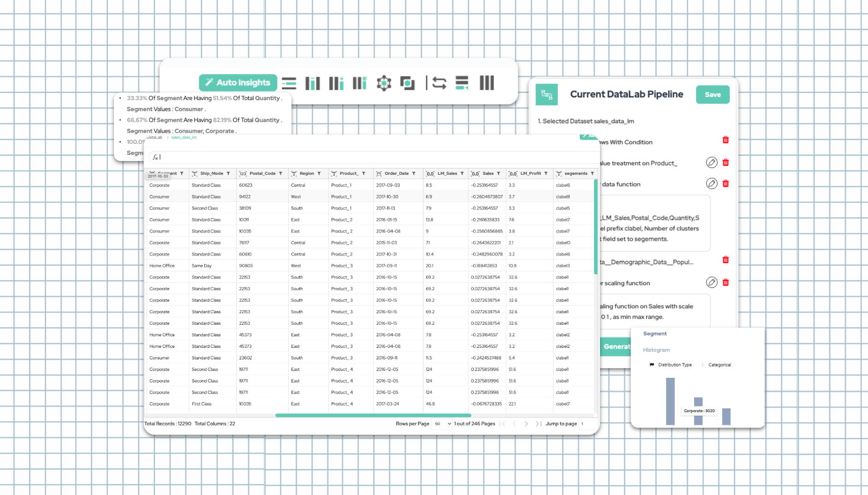The width and height of the screenshot is (868, 495).
Task: Click the horizontal table scrollbar
Action: pyautogui.click(x=373, y=415)
